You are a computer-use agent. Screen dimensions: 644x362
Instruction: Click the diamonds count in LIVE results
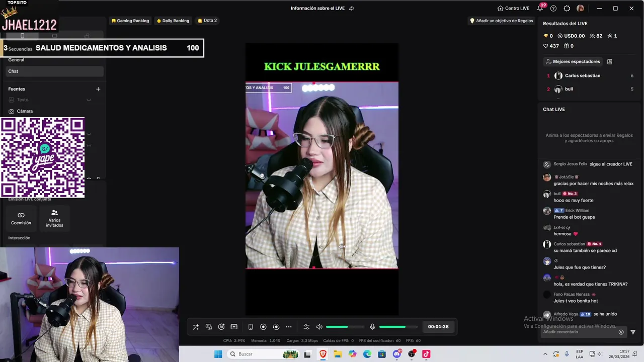point(548,36)
